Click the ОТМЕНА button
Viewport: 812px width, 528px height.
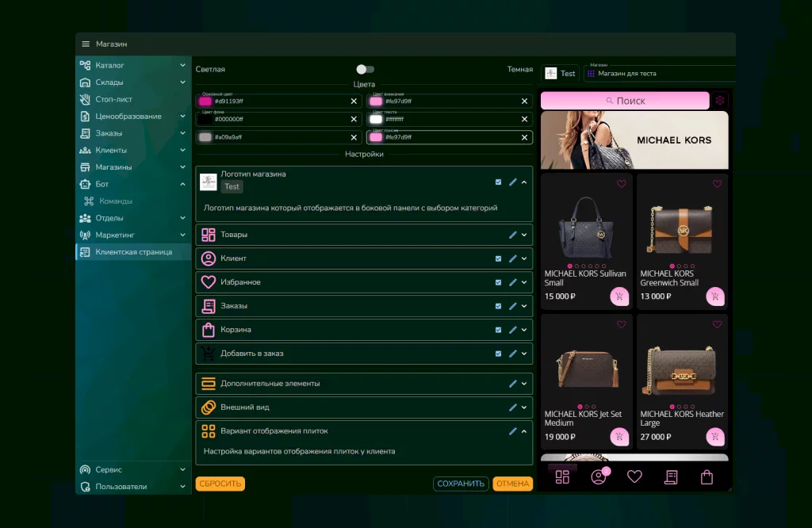(x=513, y=484)
